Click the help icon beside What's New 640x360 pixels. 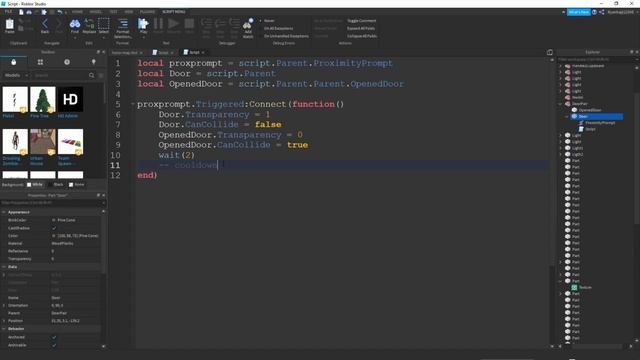[594, 12]
